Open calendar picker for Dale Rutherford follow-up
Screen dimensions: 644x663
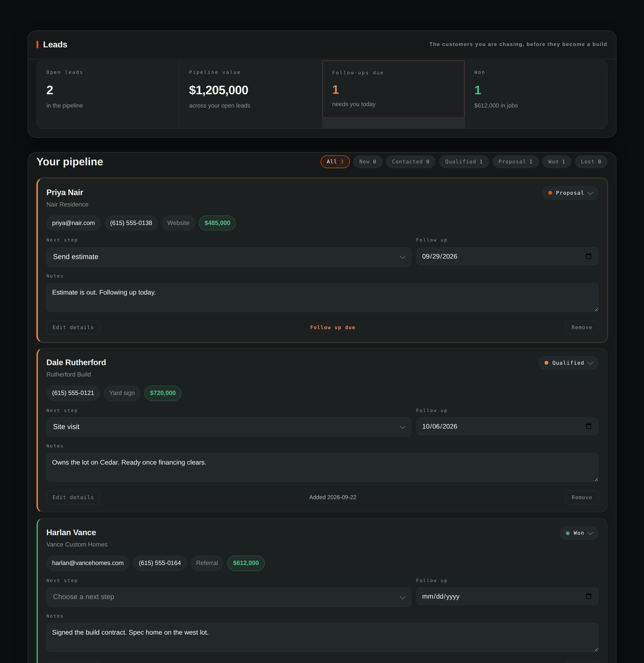(x=589, y=426)
